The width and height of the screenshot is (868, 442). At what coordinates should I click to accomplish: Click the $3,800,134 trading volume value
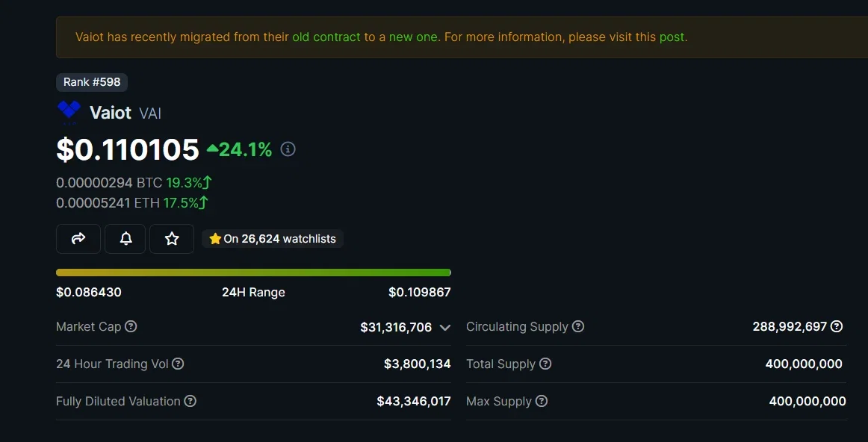click(x=418, y=364)
